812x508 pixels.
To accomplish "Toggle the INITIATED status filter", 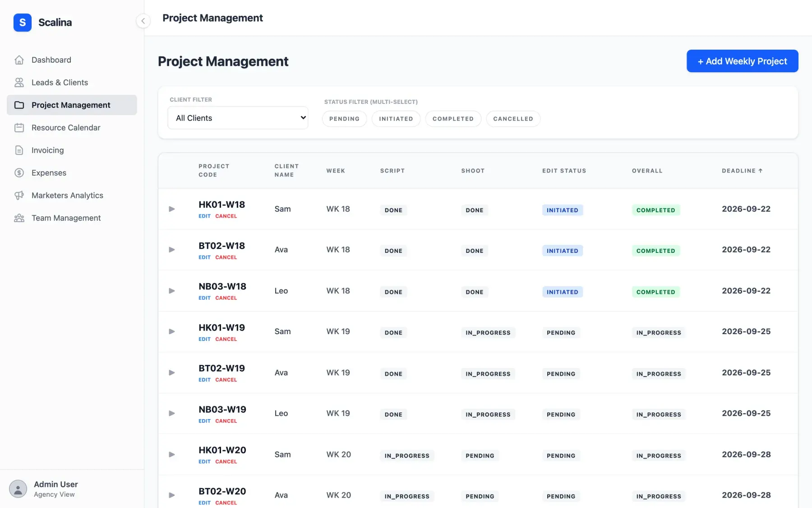I will (396, 119).
